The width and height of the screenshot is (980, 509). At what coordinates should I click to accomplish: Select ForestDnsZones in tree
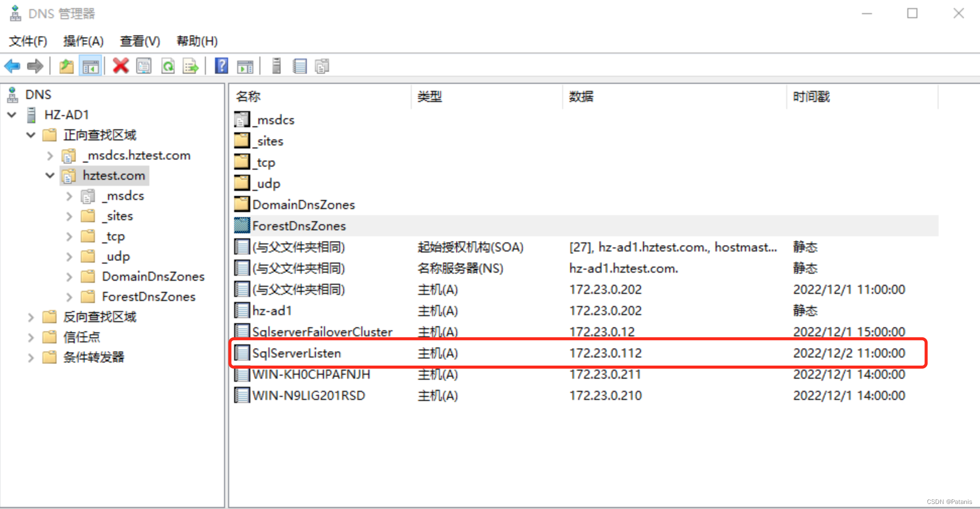click(149, 296)
